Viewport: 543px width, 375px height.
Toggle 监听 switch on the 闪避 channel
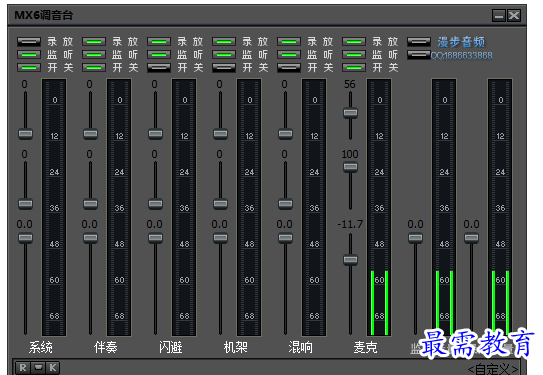tap(159, 55)
